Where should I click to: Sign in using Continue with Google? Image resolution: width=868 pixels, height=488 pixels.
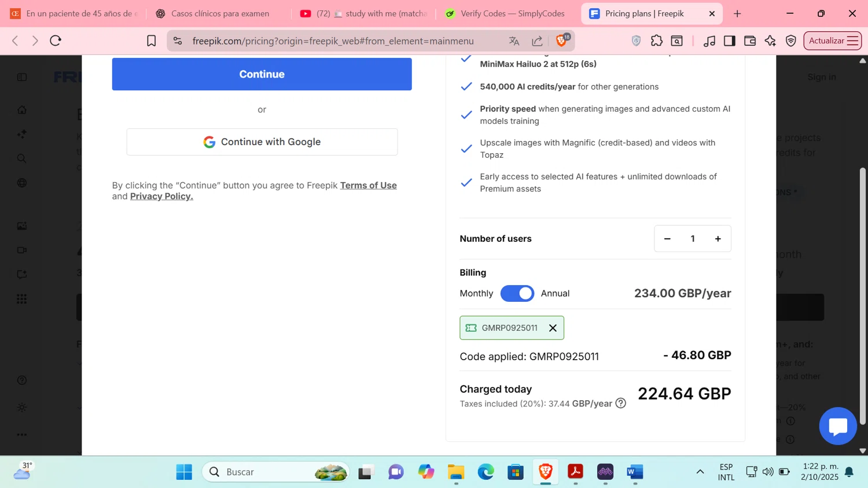pyautogui.click(x=262, y=142)
